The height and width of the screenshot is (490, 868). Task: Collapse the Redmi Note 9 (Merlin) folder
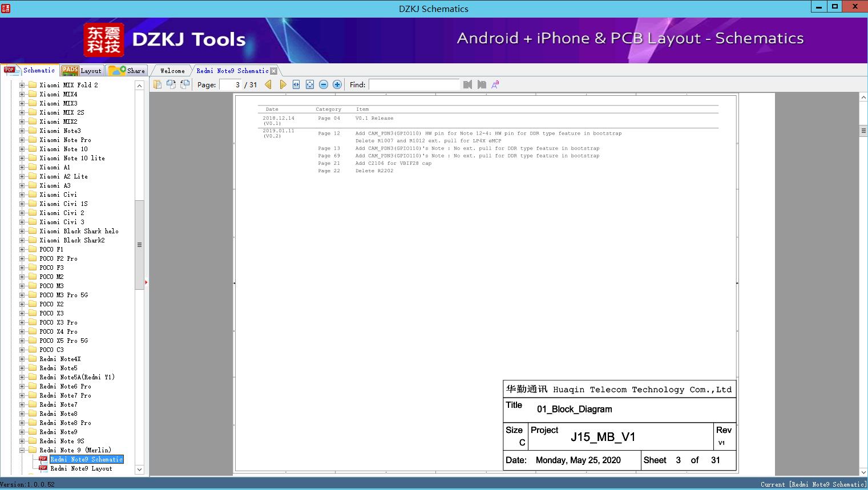pos(22,450)
